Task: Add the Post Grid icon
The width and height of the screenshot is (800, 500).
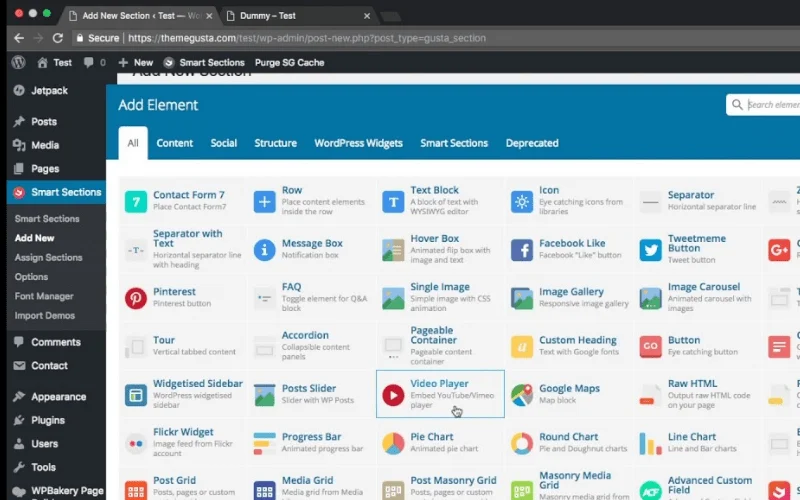Action: (x=136, y=490)
